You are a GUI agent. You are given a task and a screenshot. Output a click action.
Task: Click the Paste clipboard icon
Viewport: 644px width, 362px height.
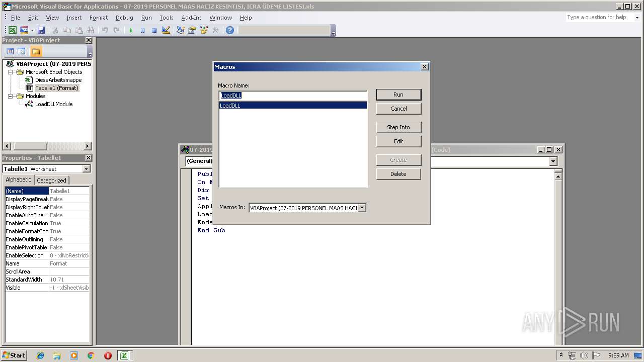[x=78, y=30]
